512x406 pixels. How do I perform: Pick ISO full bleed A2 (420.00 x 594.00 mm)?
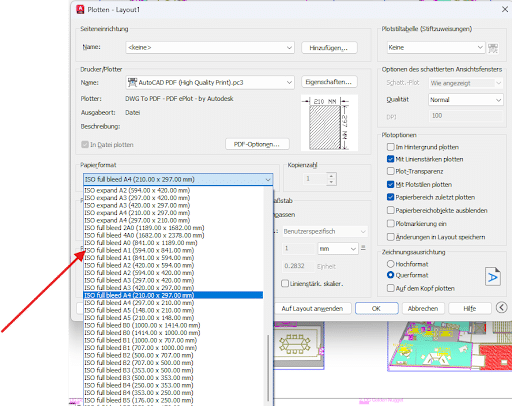(173, 265)
